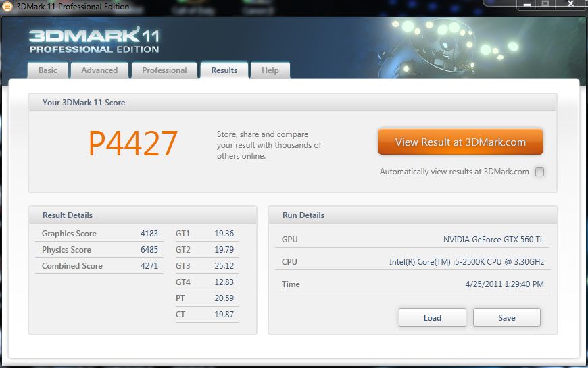Select the Physics Score row

click(99, 250)
